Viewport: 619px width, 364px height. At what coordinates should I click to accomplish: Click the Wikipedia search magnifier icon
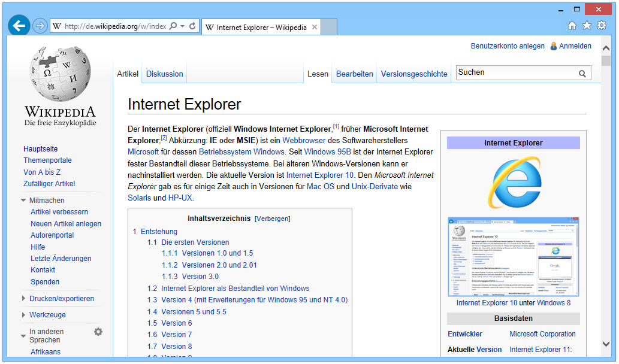coord(582,74)
